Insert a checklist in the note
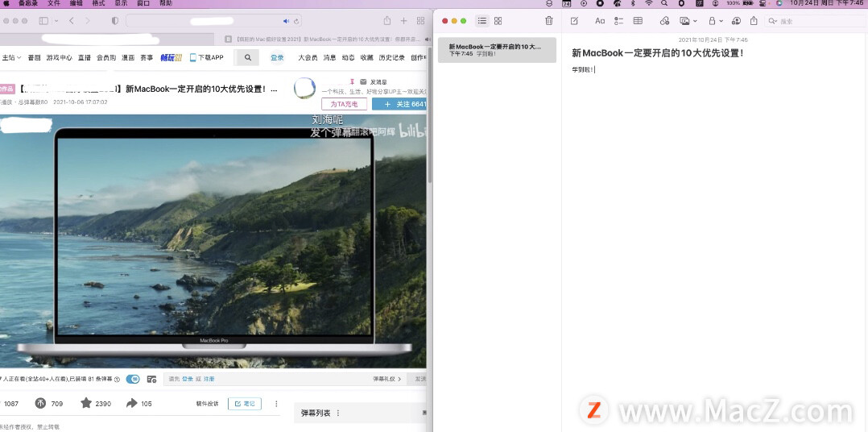The width and height of the screenshot is (868, 432). pyautogui.click(x=618, y=21)
